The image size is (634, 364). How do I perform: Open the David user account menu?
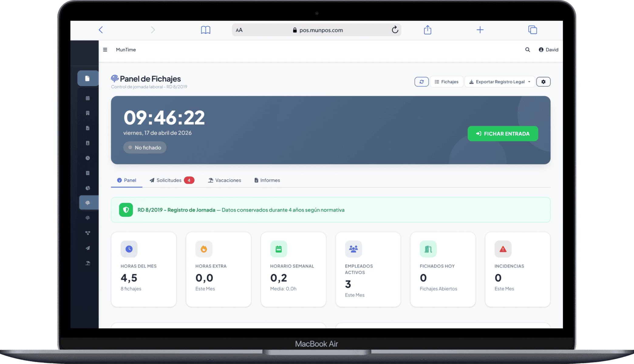click(x=548, y=49)
